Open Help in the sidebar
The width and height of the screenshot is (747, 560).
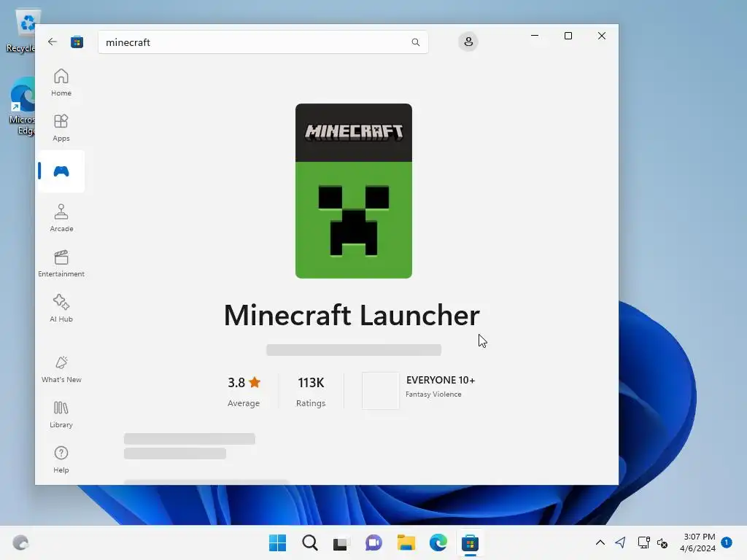(x=61, y=459)
